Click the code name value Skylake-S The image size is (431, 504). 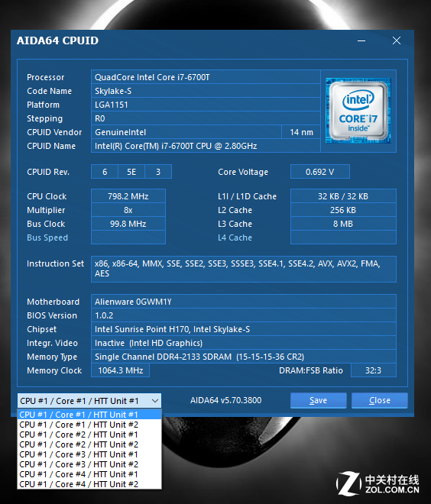[206, 91]
